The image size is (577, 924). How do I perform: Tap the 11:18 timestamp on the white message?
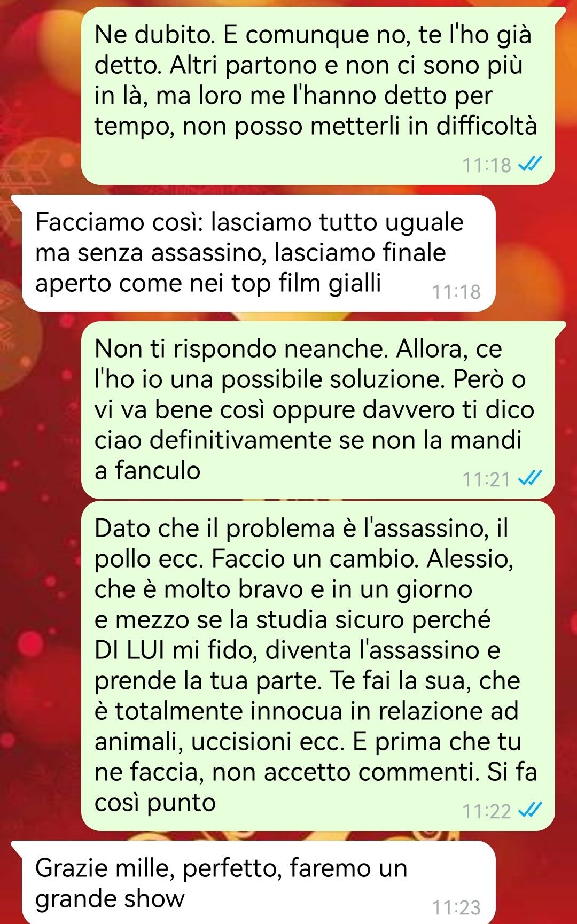[x=456, y=292]
